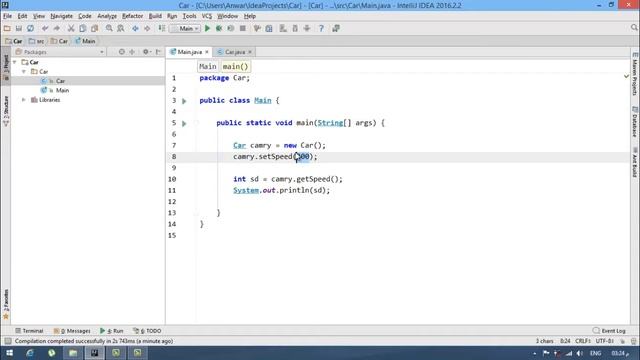This screenshot has height=360, width=640.
Task: Close the Main.java editor tab
Action: coord(207,52)
